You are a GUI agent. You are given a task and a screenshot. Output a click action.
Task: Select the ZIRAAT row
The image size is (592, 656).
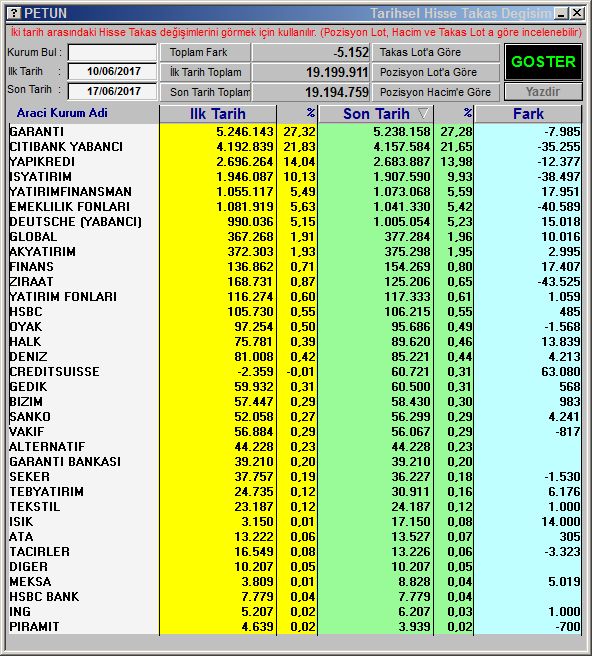pos(295,282)
